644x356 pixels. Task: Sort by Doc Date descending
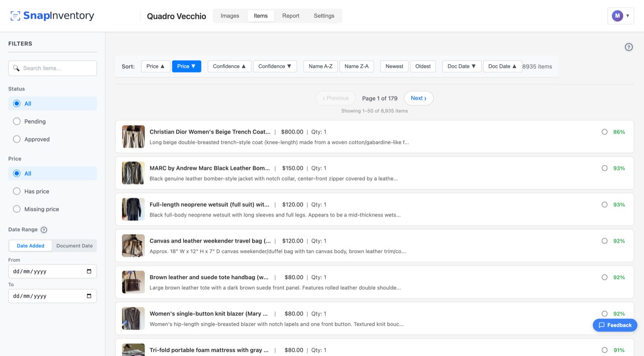pos(462,66)
